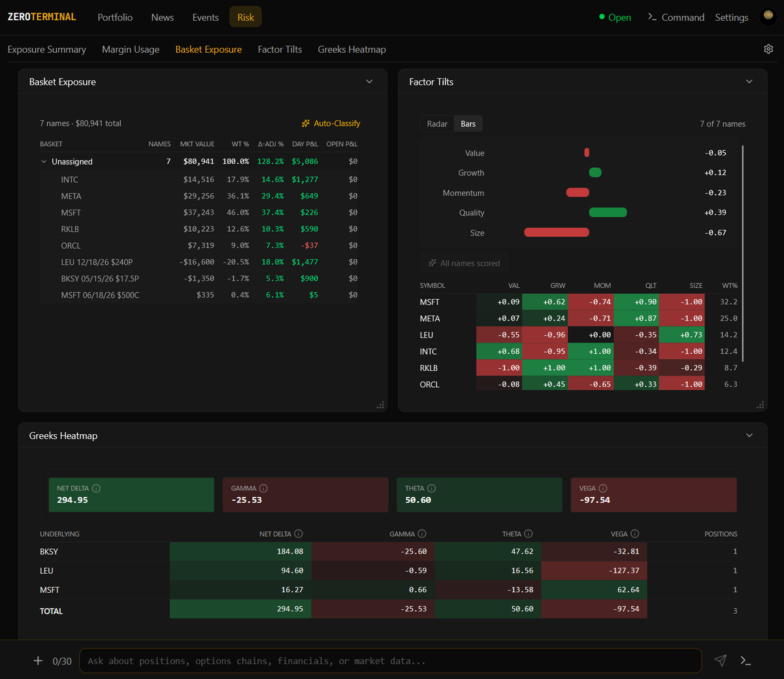Switch to Factor Tilts tab
The height and width of the screenshot is (679, 784).
pos(280,50)
